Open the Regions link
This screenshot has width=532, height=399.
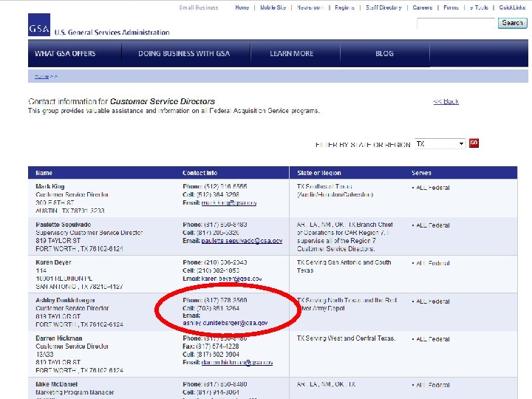345,7
